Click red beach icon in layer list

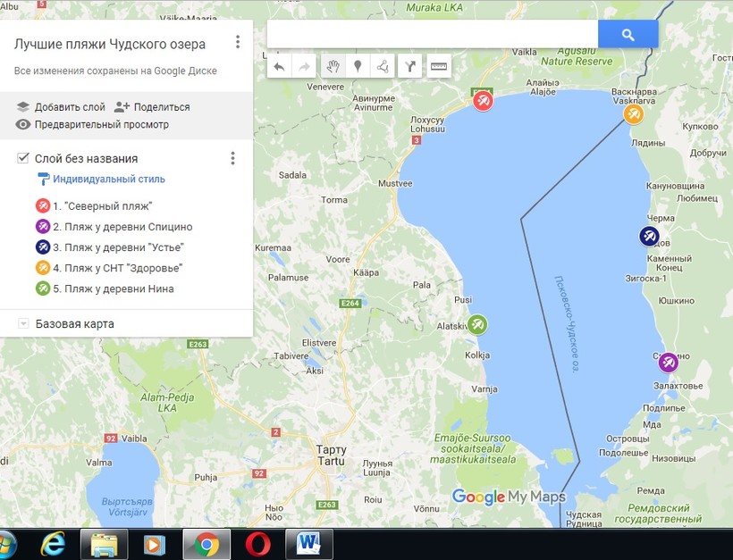(43, 205)
